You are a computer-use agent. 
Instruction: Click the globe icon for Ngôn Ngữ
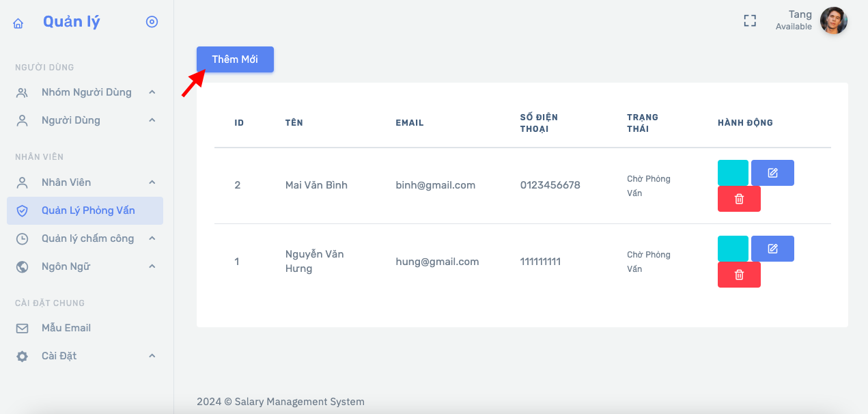click(22, 267)
